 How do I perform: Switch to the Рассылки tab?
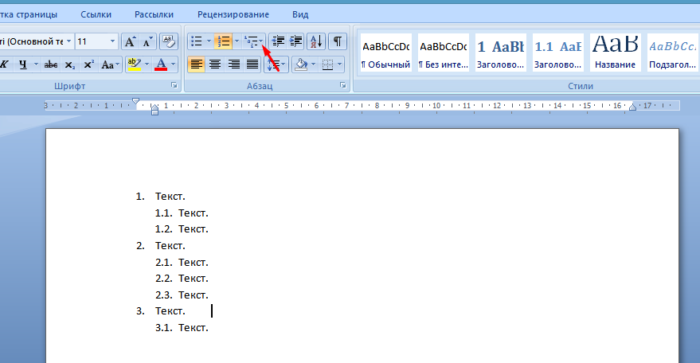click(x=154, y=14)
